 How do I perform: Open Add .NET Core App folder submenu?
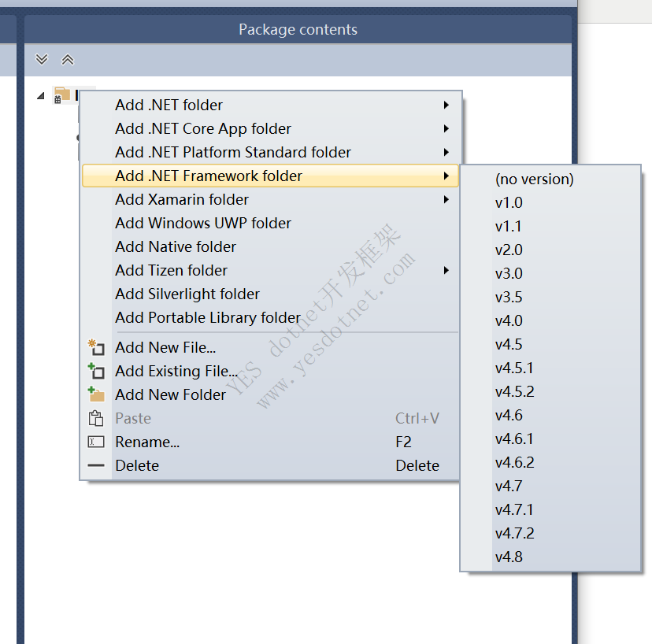point(270,128)
